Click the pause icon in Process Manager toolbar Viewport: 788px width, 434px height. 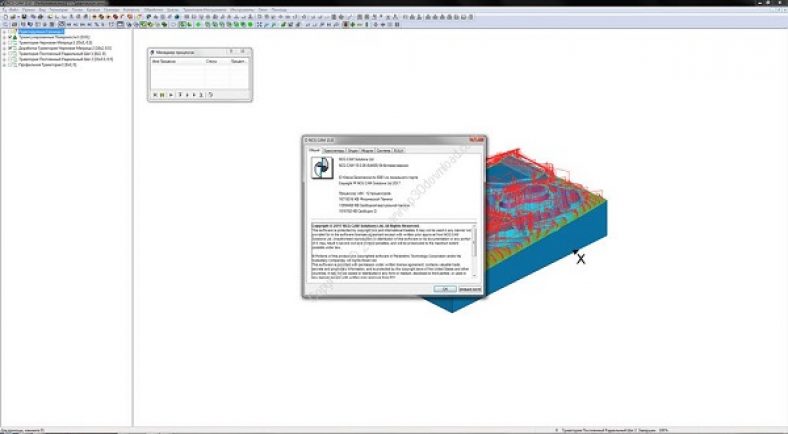162,94
